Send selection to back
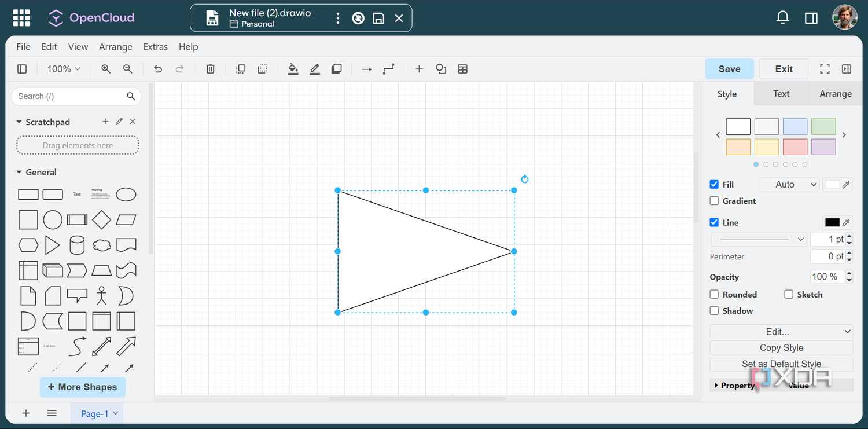Screen dimensions: 868x429 coord(263,69)
